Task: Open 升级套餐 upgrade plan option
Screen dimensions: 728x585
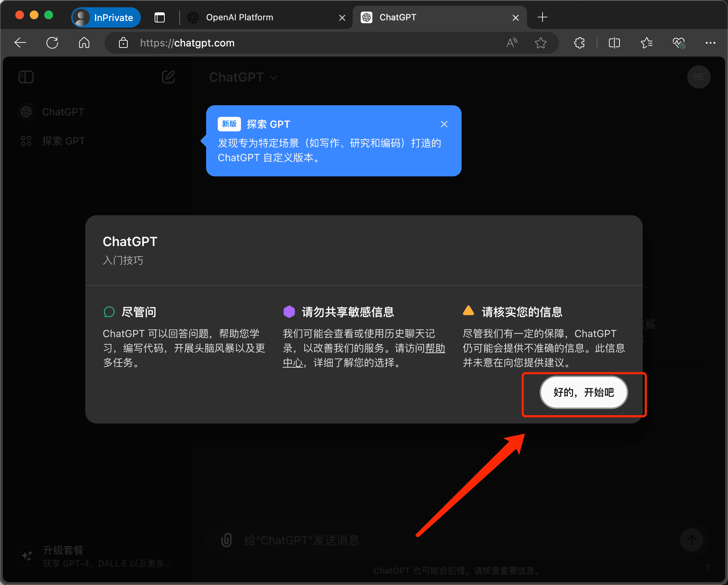Action: (x=95, y=556)
